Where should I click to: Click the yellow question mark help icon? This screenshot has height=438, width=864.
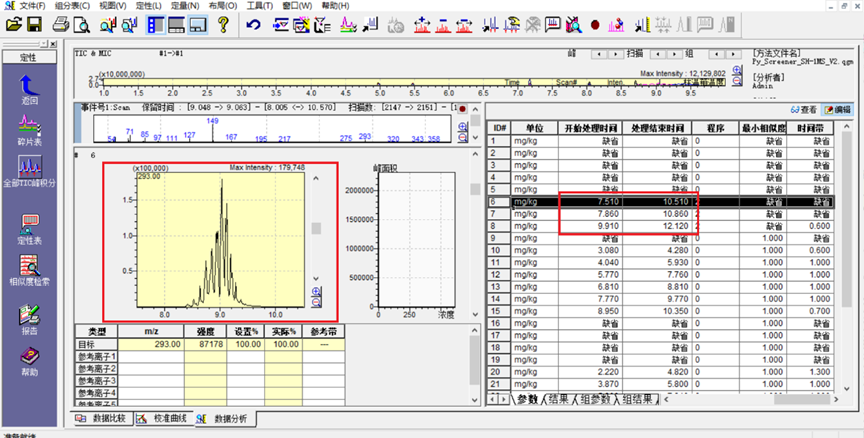coord(222,23)
